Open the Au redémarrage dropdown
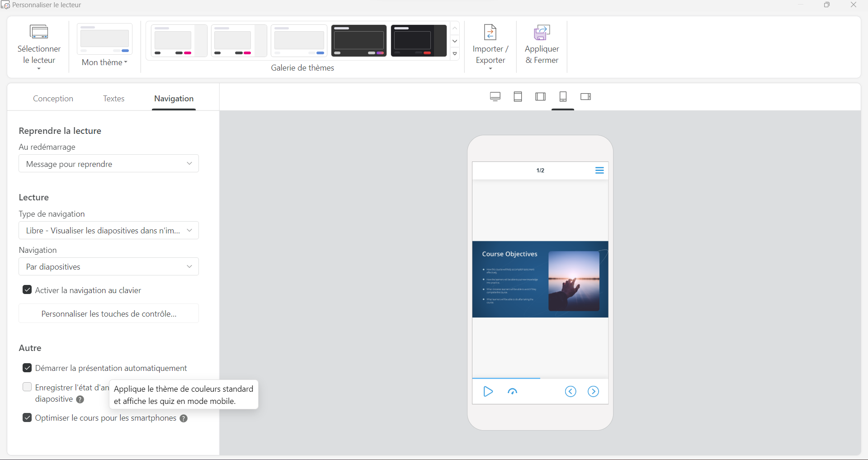 click(108, 164)
